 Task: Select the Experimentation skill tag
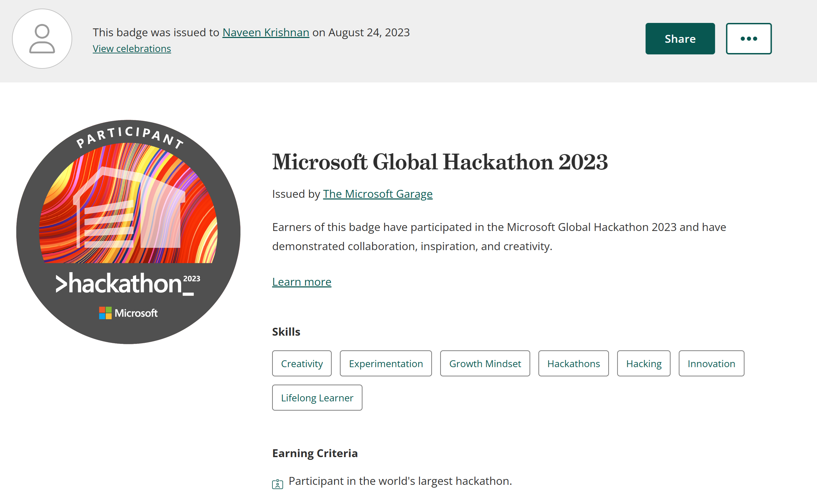pos(386,363)
